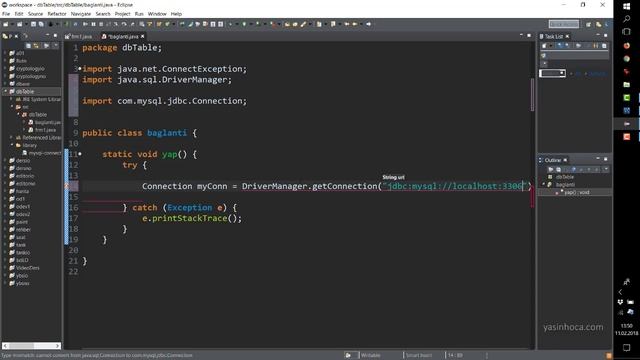Open Firefox from the Windows taskbar

[x=627, y=46]
